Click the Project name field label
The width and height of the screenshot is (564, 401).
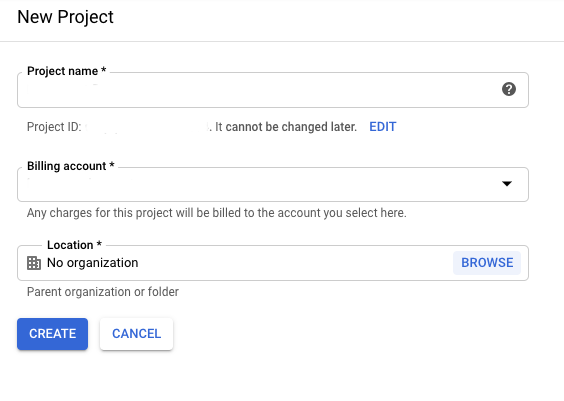[x=67, y=71]
